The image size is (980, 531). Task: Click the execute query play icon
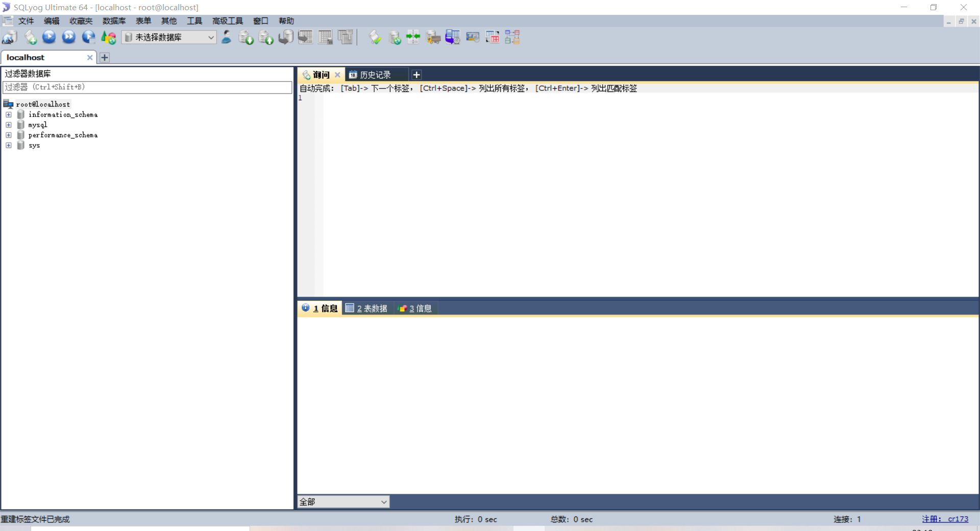point(49,37)
